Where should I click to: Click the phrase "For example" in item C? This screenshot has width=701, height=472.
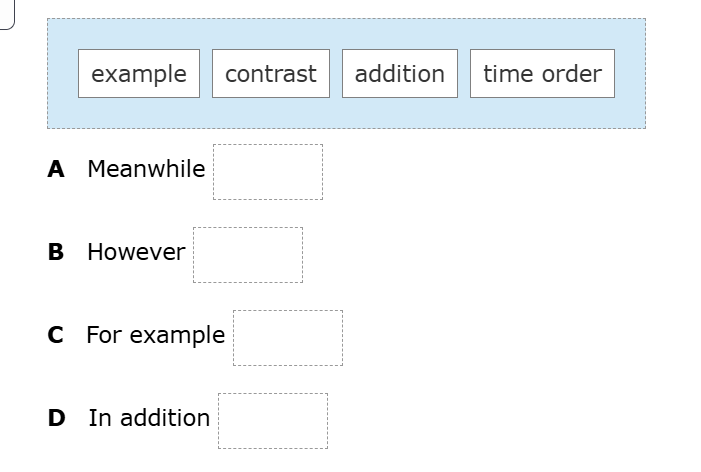point(155,335)
